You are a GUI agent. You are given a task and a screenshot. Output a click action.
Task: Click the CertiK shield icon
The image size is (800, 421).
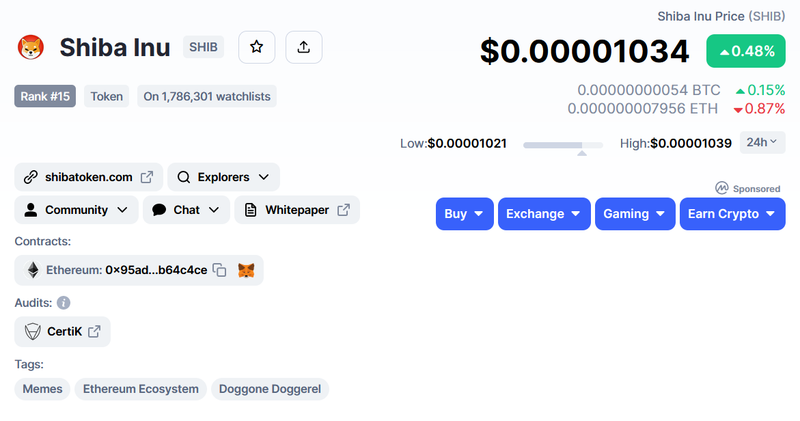(x=32, y=331)
